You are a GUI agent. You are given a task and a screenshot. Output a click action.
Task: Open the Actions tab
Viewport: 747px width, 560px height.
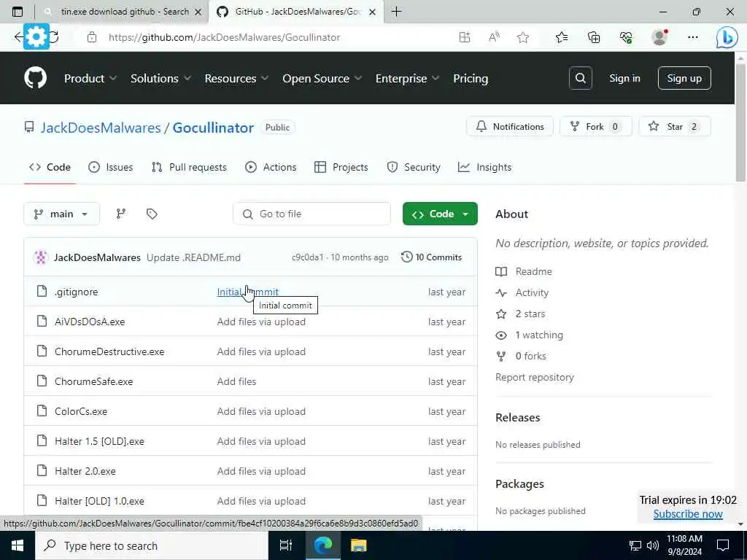[x=271, y=167]
